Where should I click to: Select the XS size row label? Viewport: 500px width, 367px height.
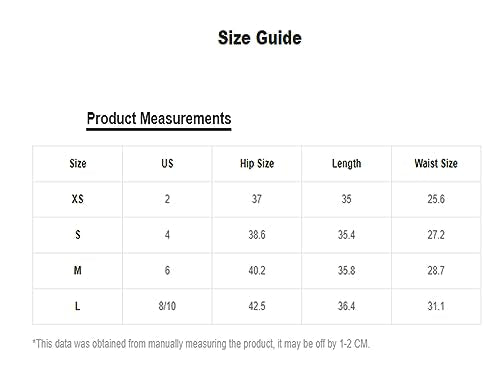tap(78, 199)
